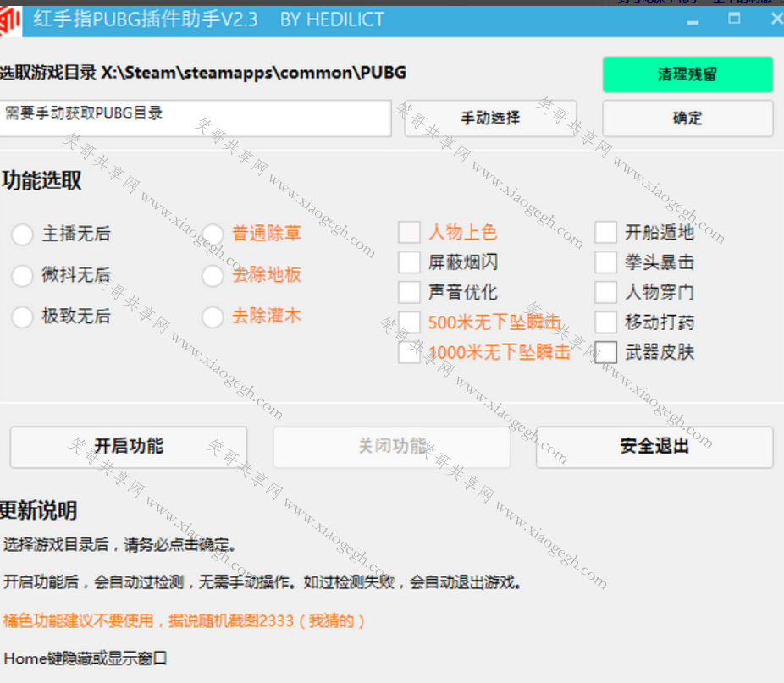The width and height of the screenshot is (784, 683).
Task: Enable the 人物上色 checkbox
Action: click(409, 233)
